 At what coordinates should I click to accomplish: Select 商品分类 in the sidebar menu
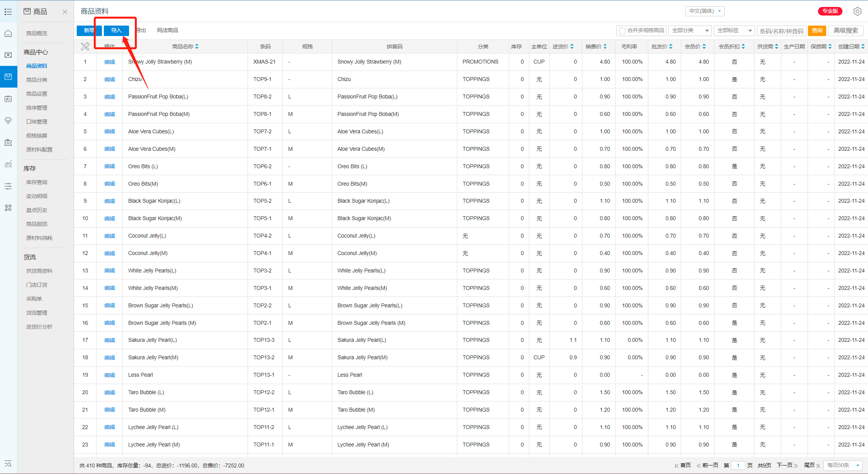[37, 80]
